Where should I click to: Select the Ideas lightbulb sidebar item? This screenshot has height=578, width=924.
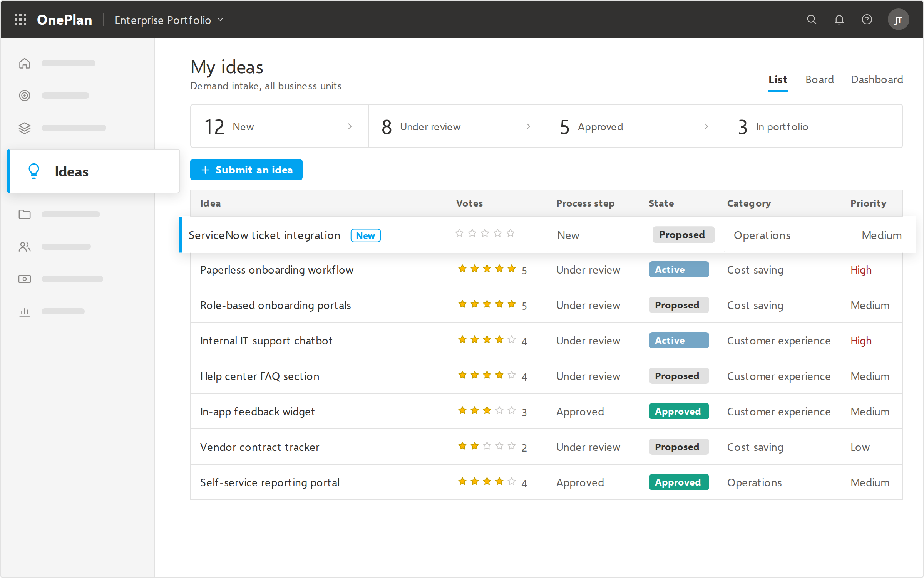pyautogui.click(x=94, y=171)
